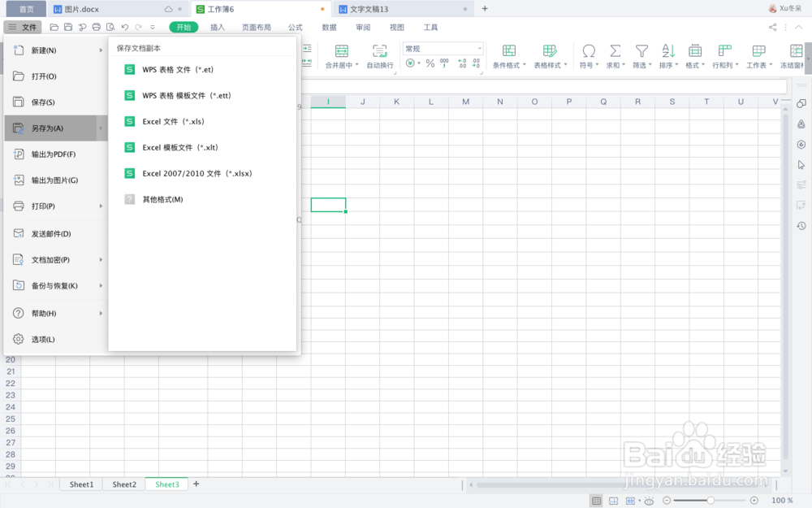
Task: Switch to the 开始 ribbon tab
Action: pos(184,27)
